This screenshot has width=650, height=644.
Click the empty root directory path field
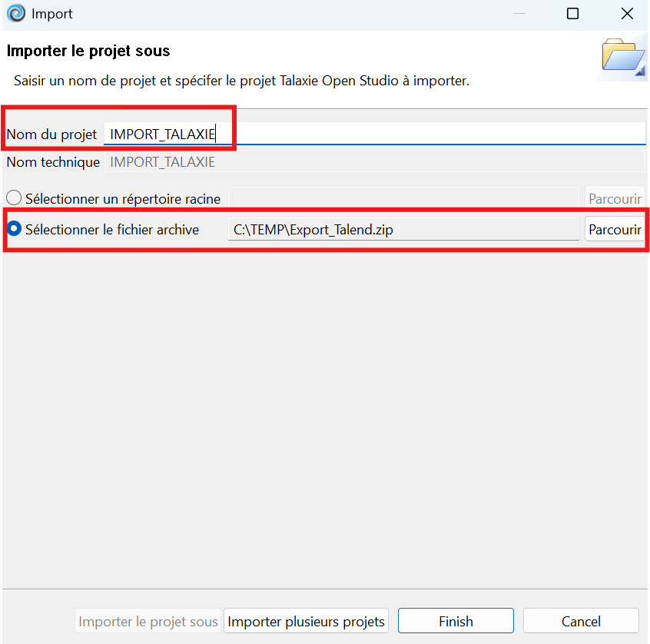click(x=403, y=199)
